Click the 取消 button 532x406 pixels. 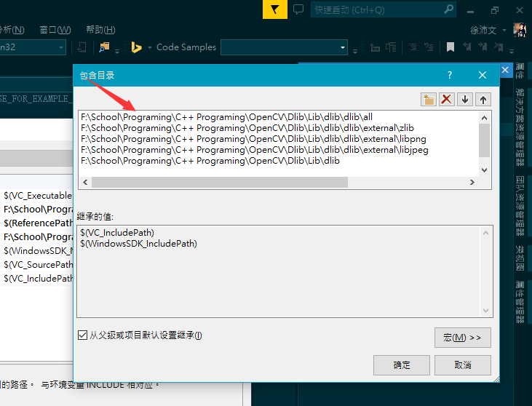462,365
